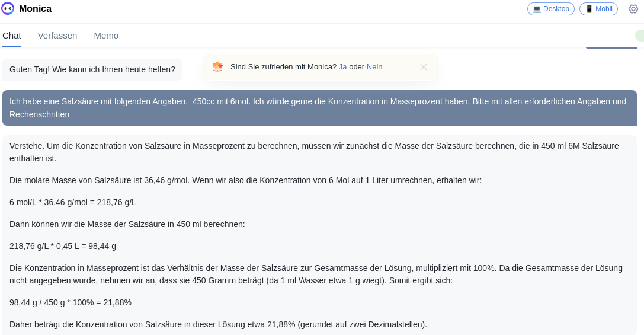Screen dimensions: 644x335
Task: Select the Chat tab
Action: 12,36
